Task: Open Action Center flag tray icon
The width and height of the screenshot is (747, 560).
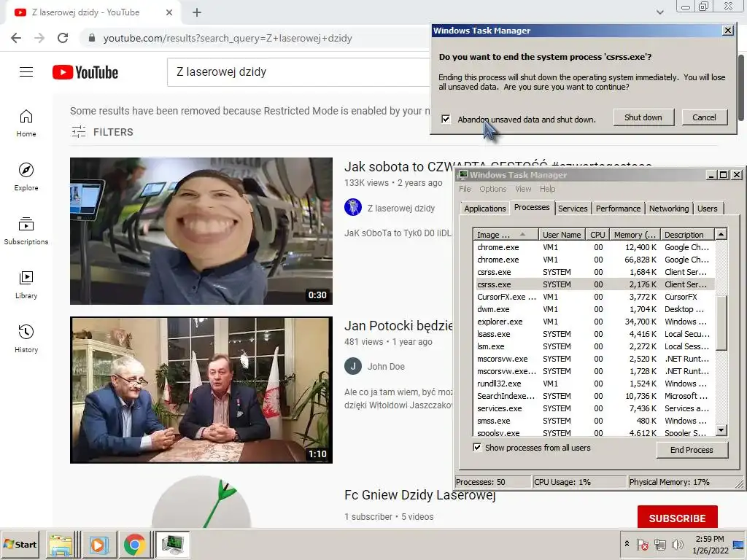Action: 642,544
